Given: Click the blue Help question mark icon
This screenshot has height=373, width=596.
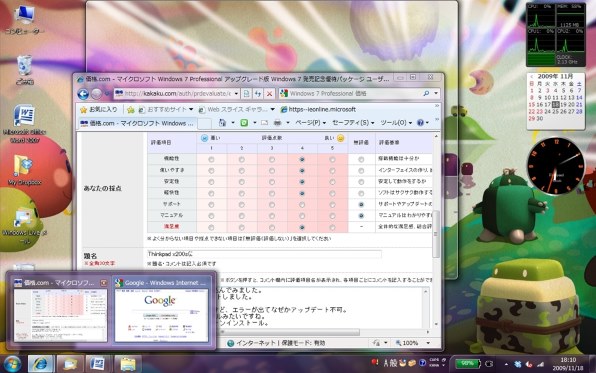Looking at the screenshot, I should pos(420,123).
